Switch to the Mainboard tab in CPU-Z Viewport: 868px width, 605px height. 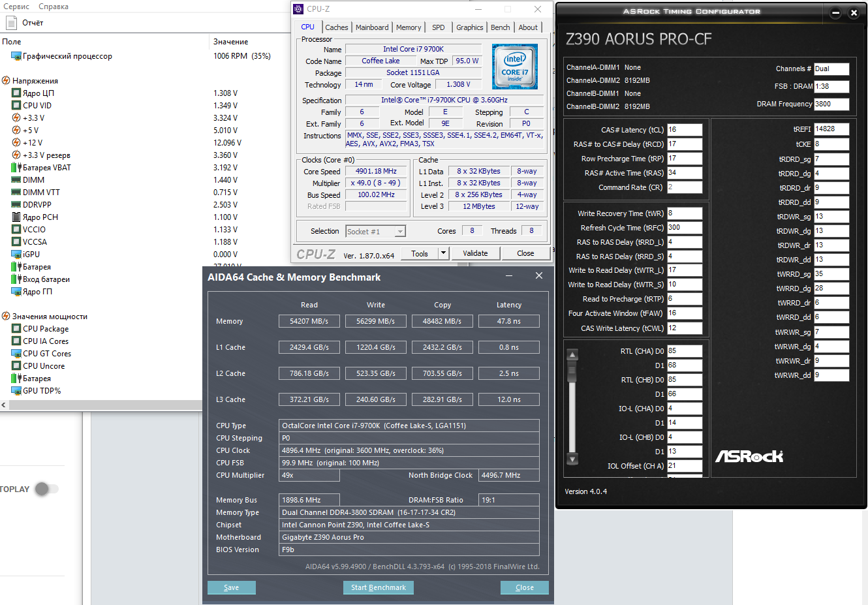pyautogui.click(x=372, y=27)
